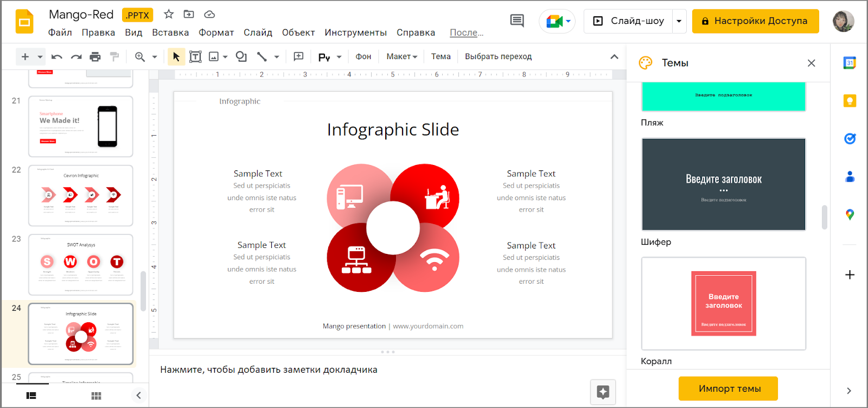
Task: Open Google Tasks side panel
Action: click(850, 139)
